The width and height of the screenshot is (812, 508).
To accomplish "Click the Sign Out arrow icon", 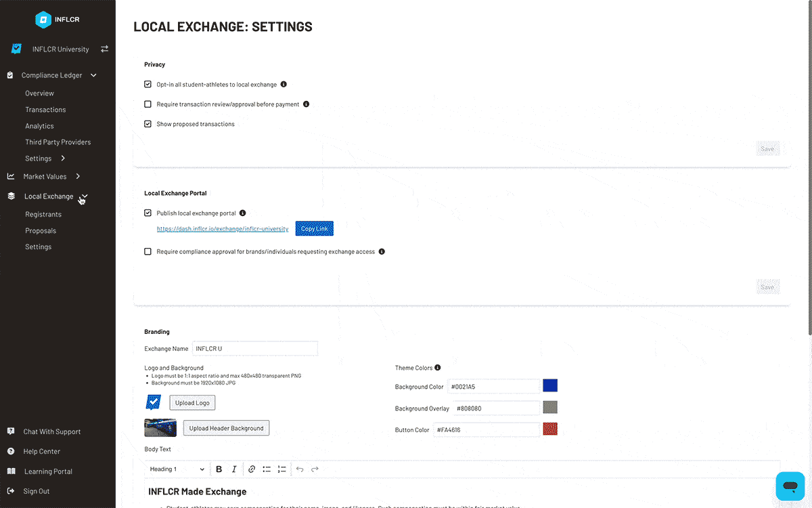I will (x=11, y=491).
